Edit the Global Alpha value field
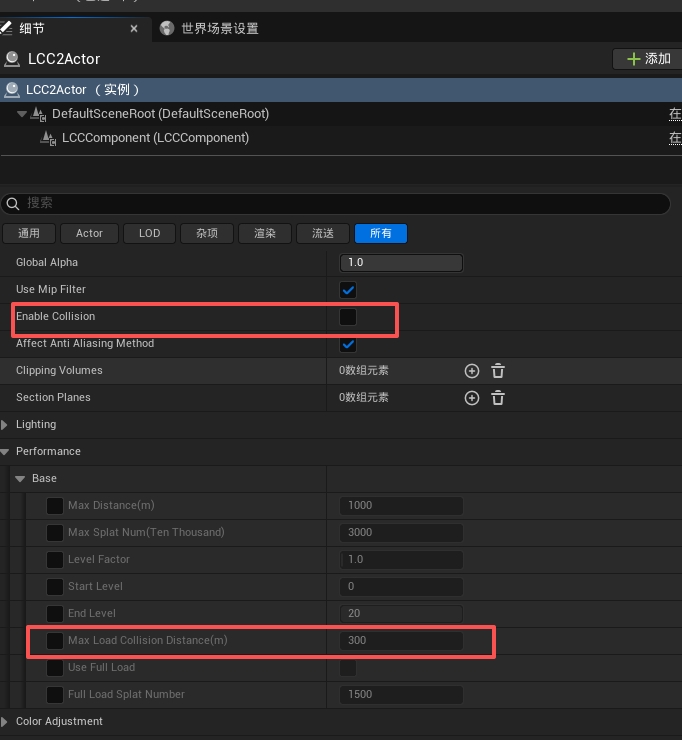This screenshot has width=682, height=740. [401, 262]
